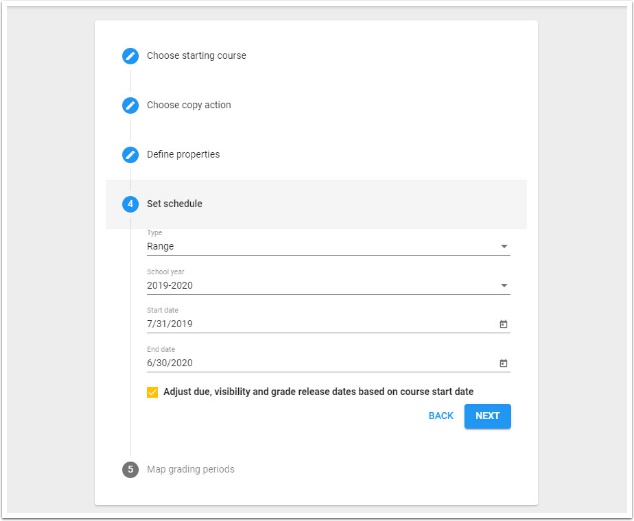Click the pencil icon beside Choose copy action
The height and width of the screenshot is (521, 634).
click(x=130, y=105)
